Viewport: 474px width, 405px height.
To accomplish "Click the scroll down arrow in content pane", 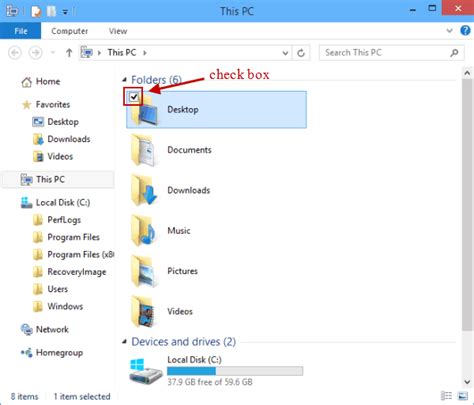I will click(x=467, y=382).
